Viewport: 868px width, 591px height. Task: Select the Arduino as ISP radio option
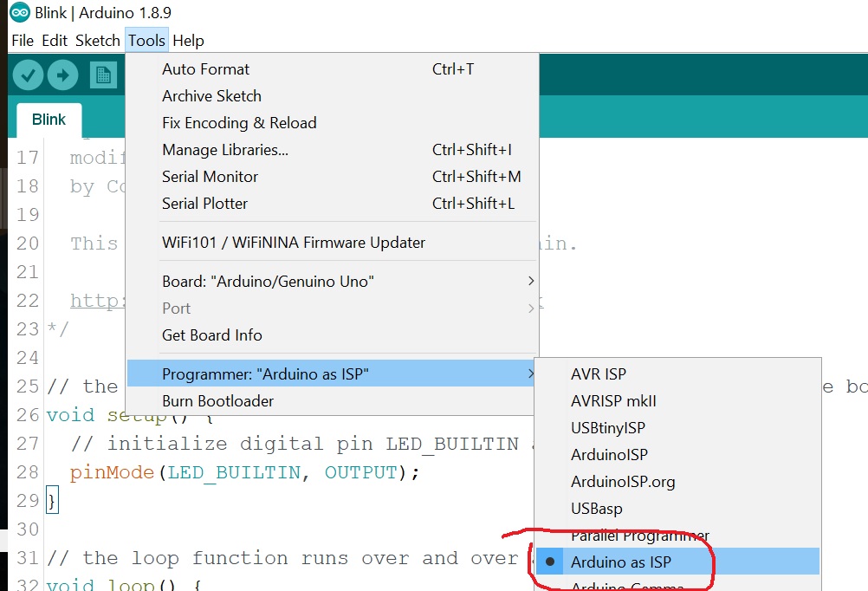620,562
